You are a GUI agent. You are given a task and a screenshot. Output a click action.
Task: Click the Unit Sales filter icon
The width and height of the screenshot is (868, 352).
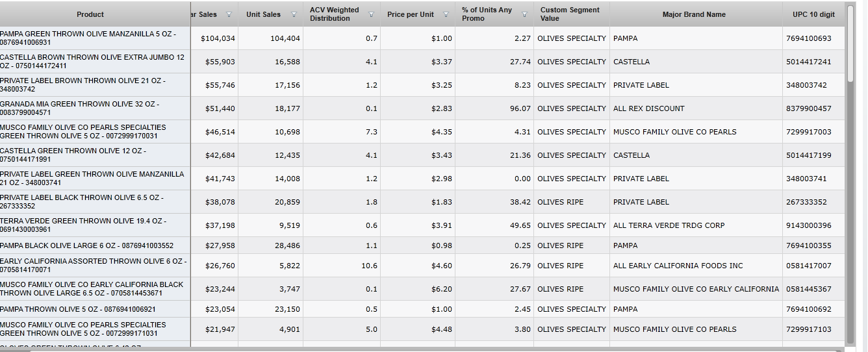tap(294, 14)
